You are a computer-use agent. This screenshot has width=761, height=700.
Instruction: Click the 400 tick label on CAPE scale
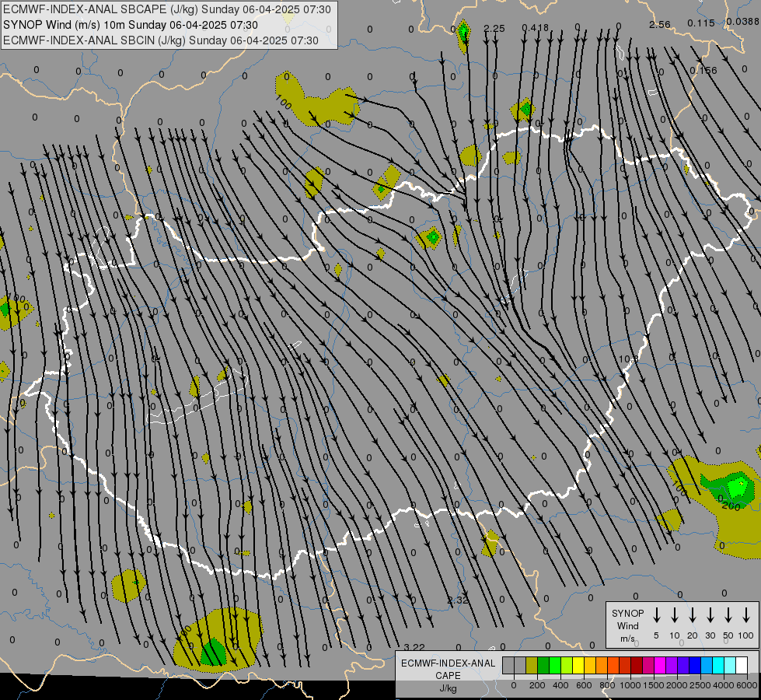(x=560, y=685)
